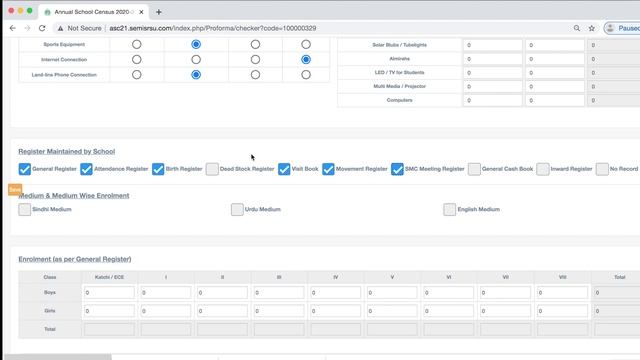Click first input for Solar Bulbs / Tubelights
The width and height of the screenshot is (640, 360).
tap(493, 45)
